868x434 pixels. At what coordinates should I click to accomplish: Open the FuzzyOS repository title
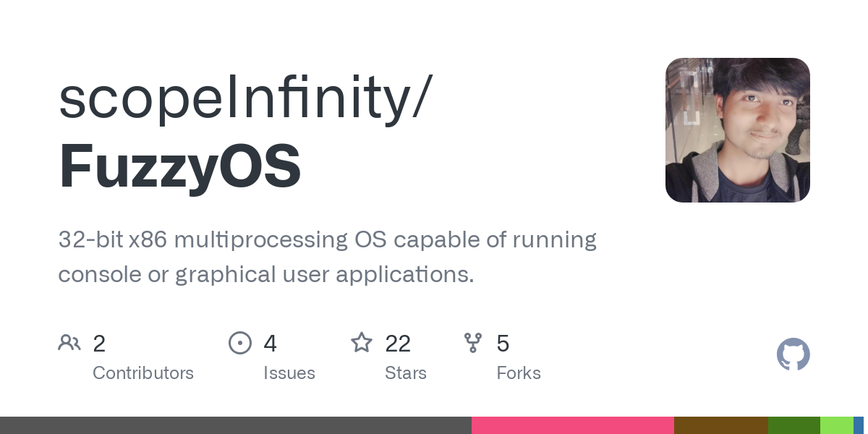click(x=179, y=167)
